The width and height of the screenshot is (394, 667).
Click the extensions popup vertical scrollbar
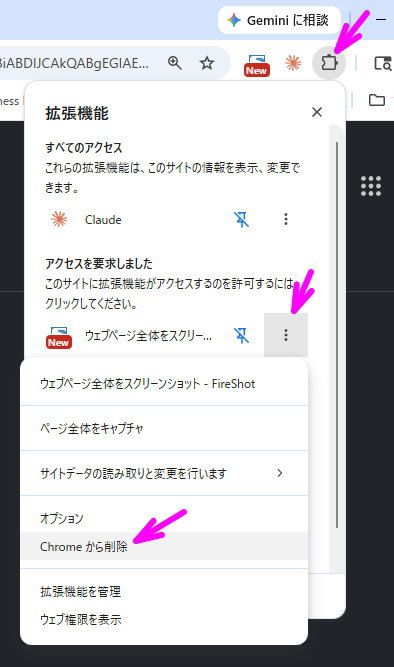coord(337,335)
